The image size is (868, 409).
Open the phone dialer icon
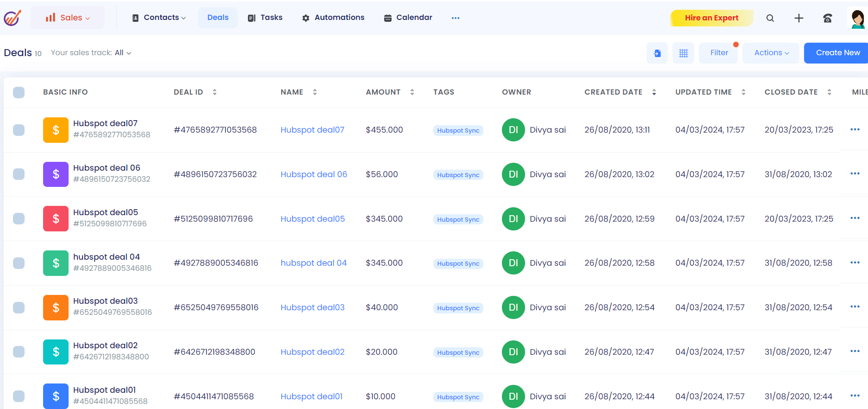click(x=827, y=18)
